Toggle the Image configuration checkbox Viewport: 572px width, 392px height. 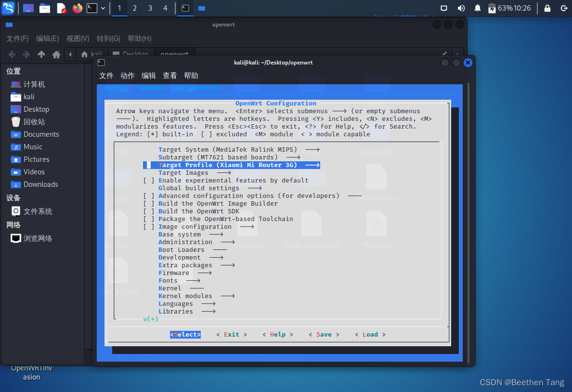click(x=148, y=227)
